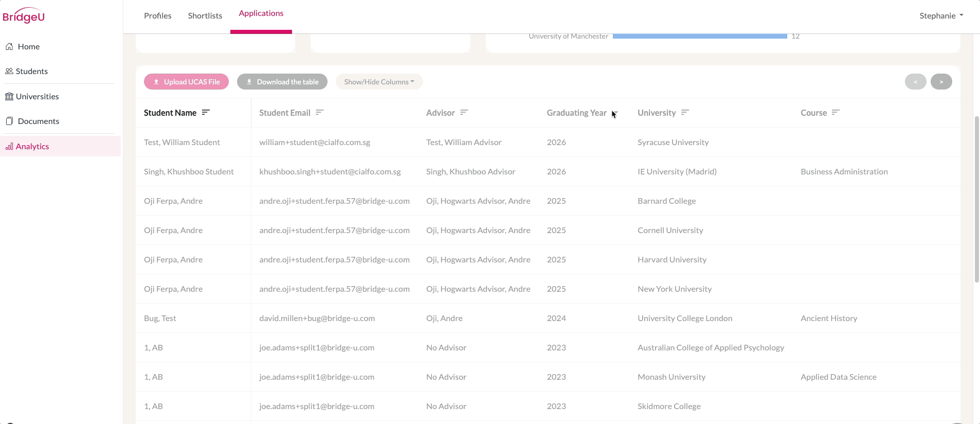Image resolution: width=980 pixels, height=424 pixels.
Task: Click the Universities building icon
Action: [x=9, y=96]
